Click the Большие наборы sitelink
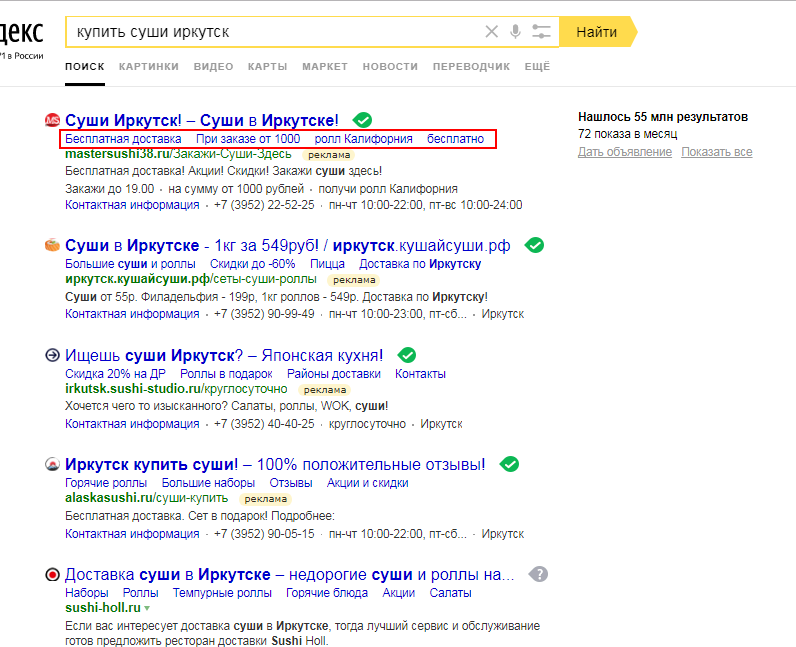Image resolution: width=796 pixels, height=647 pixels. pyautogui.click(x=208, y=483)
